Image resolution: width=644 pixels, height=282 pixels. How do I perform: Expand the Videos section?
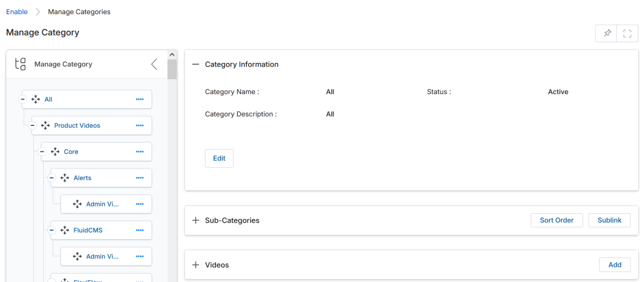196,265
